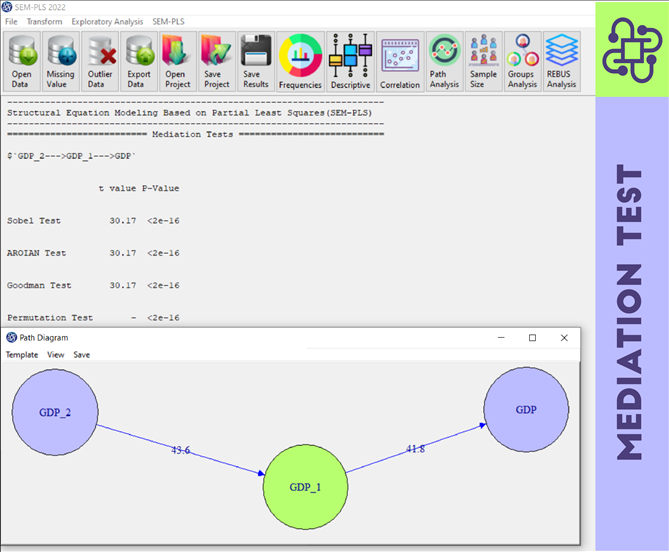Click the P-Value column header
This screenshot has height=552, width=669.
pos(160,188)
